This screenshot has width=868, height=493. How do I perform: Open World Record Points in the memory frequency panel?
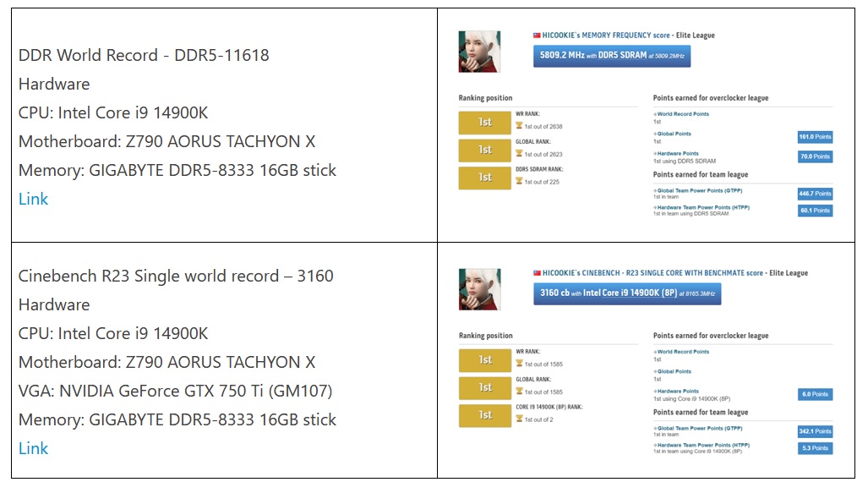(x=683, y=114)
